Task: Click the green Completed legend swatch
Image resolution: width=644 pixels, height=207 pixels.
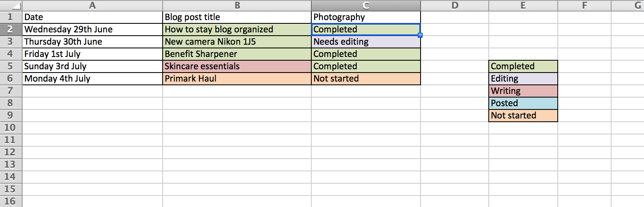Action: coord(523,66)
